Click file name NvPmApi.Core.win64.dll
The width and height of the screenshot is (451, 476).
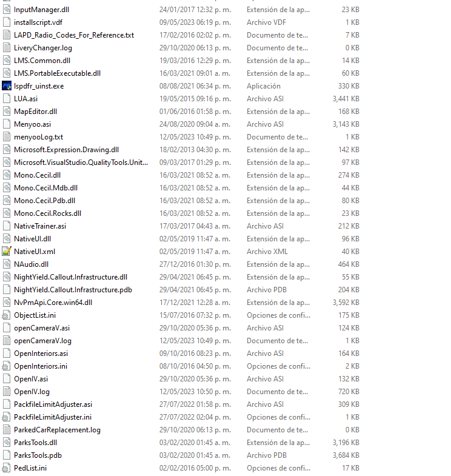[x=53, y=303]
